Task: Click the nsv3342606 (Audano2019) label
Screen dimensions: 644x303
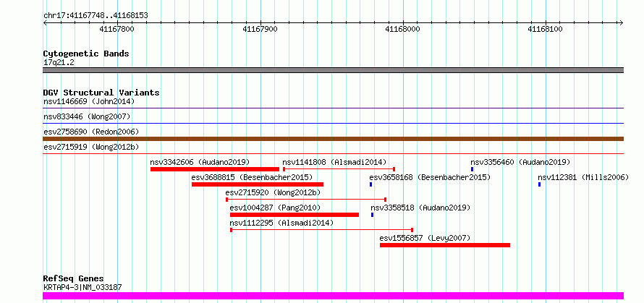Action: click(x=200, y=162)
